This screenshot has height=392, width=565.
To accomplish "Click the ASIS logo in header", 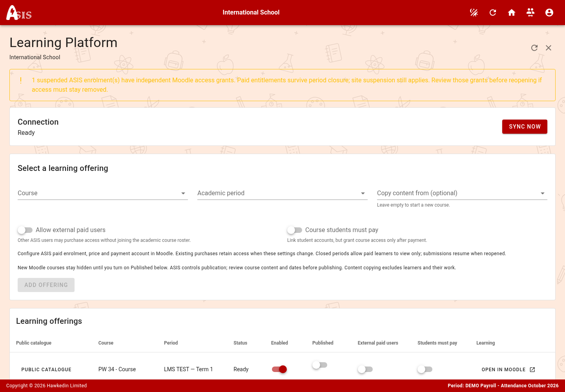I will pos(19,13).
